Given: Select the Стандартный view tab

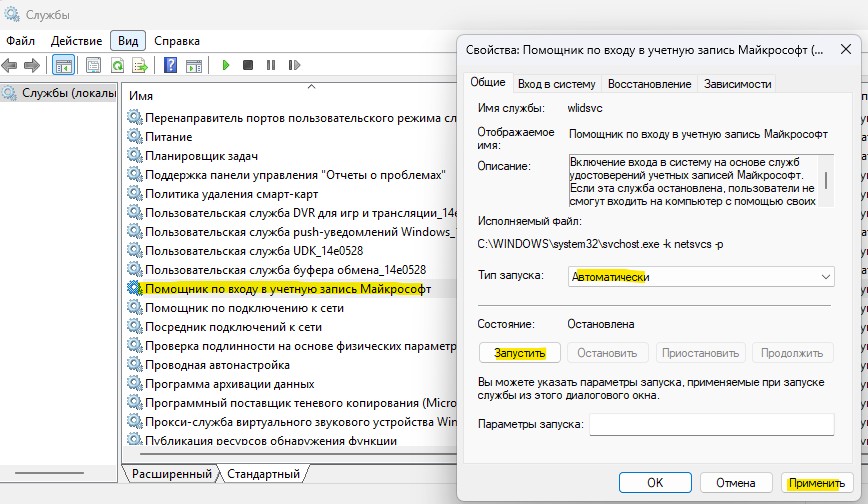Looking at the screenshot, I should click(264, 474).
